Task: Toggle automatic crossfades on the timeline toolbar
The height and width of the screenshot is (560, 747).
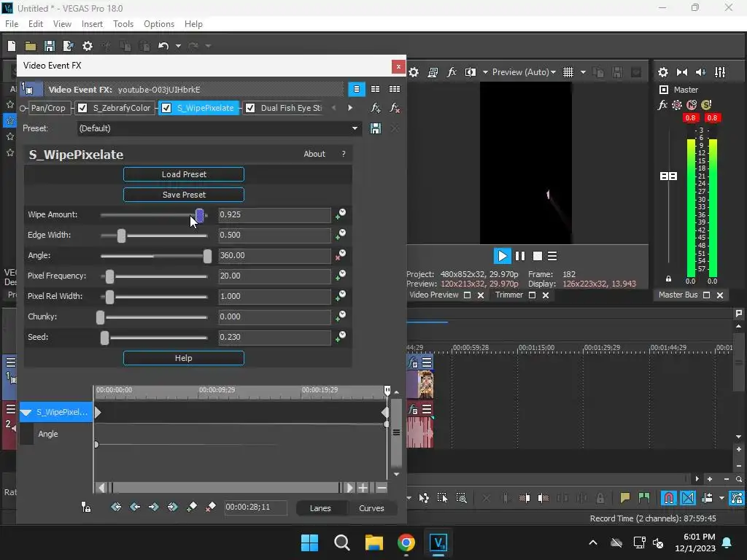Action: 688,498
